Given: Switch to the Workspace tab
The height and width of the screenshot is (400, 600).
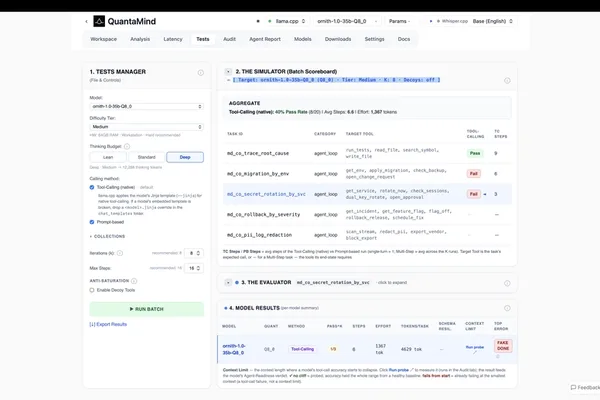Looking at the screenshot, I should pos(103,39).
